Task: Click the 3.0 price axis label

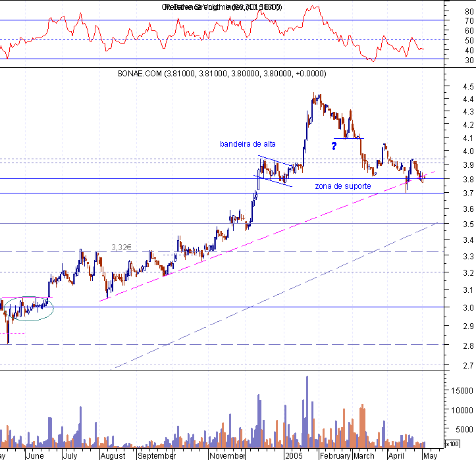Action: [468, 308]
